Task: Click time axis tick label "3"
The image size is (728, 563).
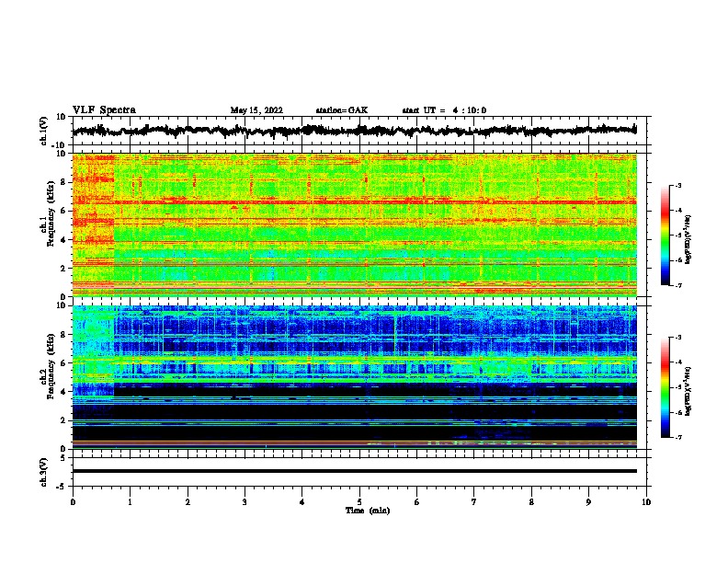Action: pos(245,502)
